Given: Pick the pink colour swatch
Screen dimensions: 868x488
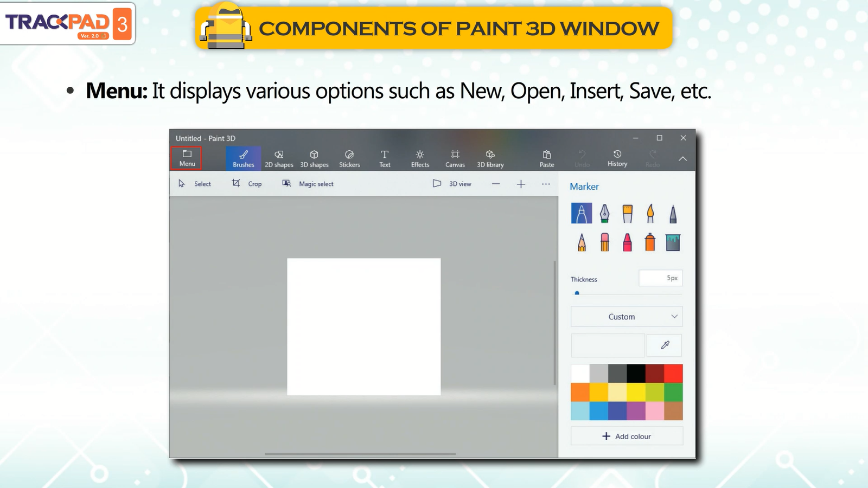Looking at the screenshot, I should 655,411.
